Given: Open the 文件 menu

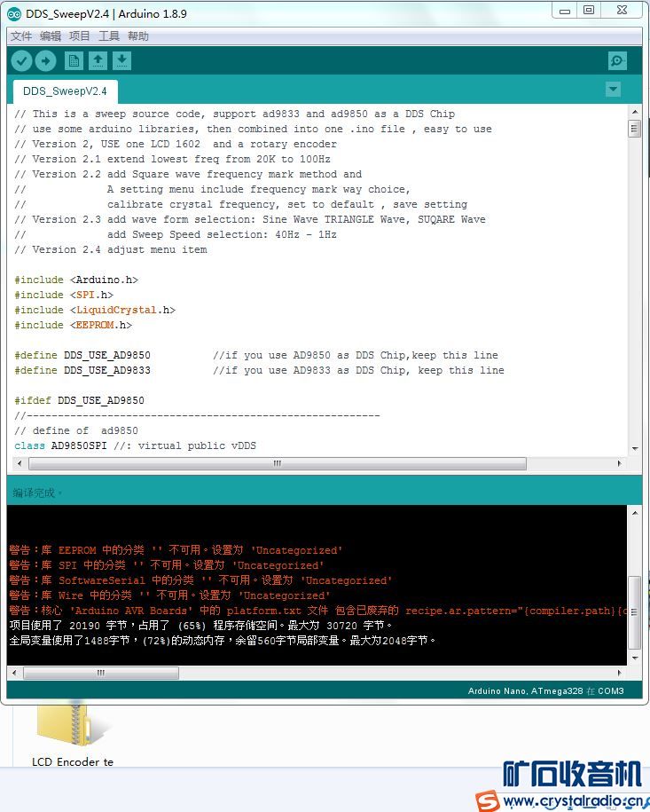Looking at the screenshot, I should (21, 36).
